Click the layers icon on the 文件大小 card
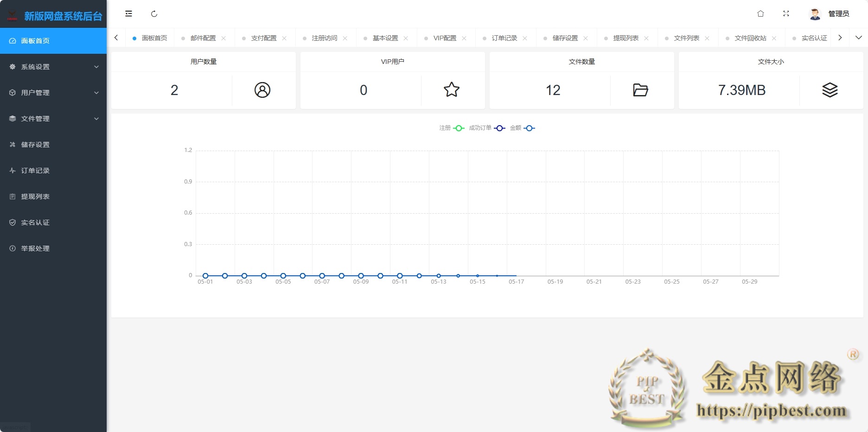This screenshot has height=432, width=868. pyautogui.click(x=830, y=90)
